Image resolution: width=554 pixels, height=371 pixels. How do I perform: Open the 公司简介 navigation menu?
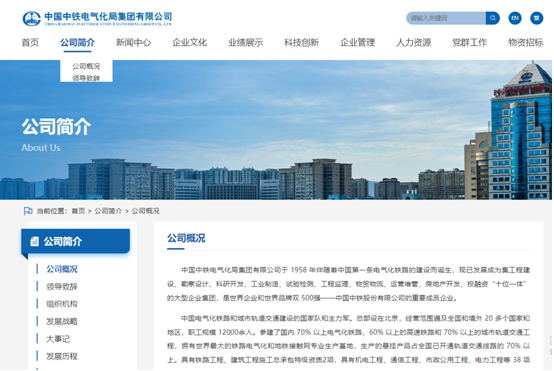tap(77, 43)
